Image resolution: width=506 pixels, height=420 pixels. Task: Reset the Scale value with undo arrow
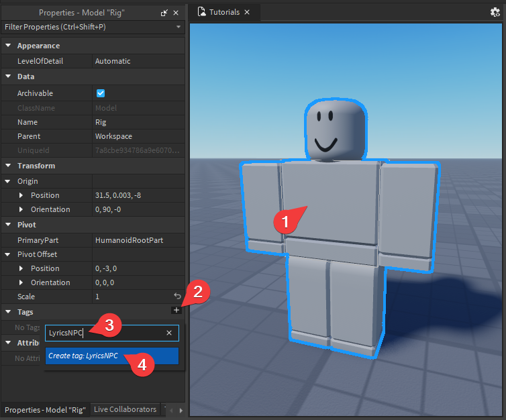pyautogui.click(x=177, y=296)
